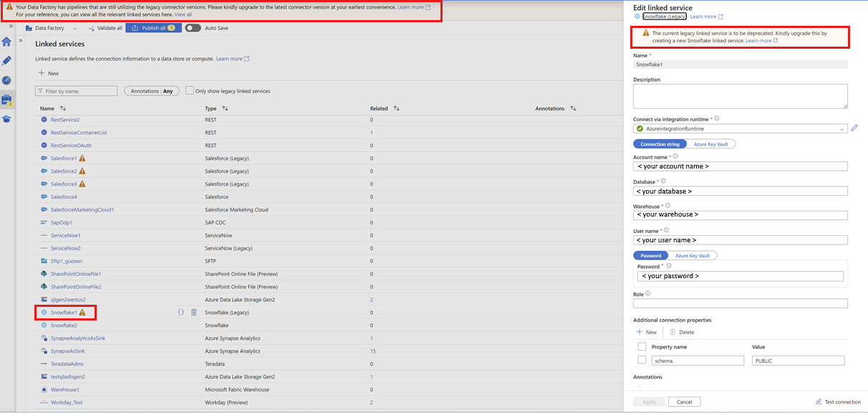The width and height of the screenshot is (868, 413).
Task: Click the Account name field
Action: pos(741,166)
